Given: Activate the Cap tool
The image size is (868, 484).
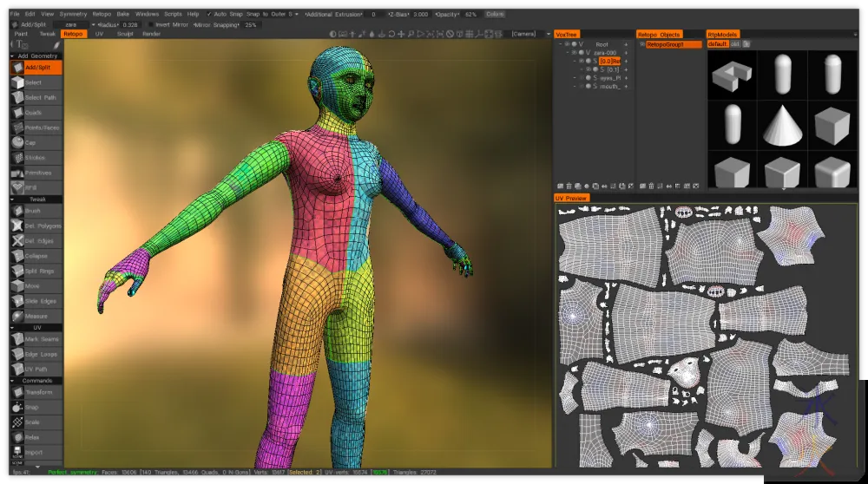Looking at the screenshot, I should [36, 143].
